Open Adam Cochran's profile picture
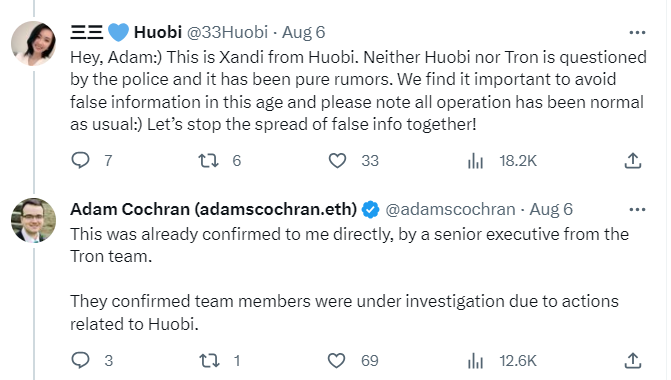The width and height of the screenshot is (671, 380). coord(33,220)
